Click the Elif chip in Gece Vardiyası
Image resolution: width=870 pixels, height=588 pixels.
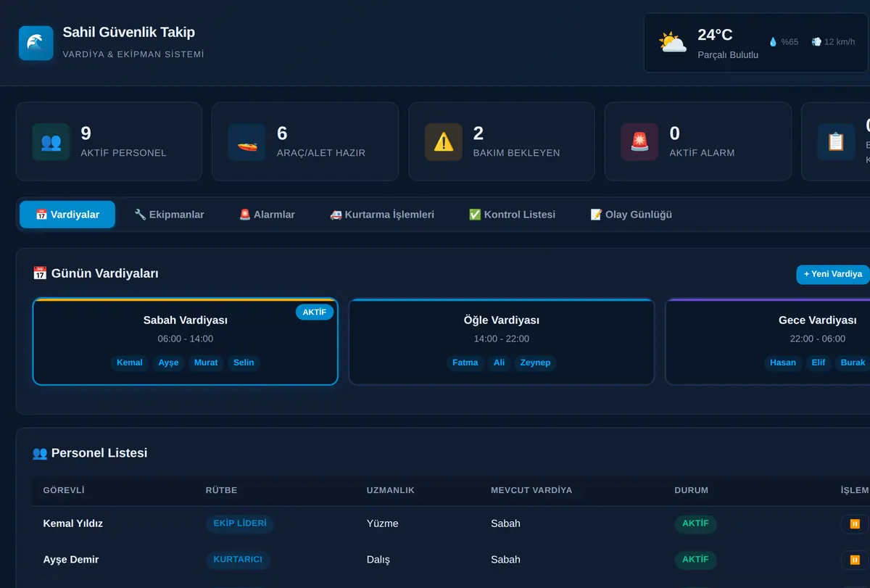819,363
